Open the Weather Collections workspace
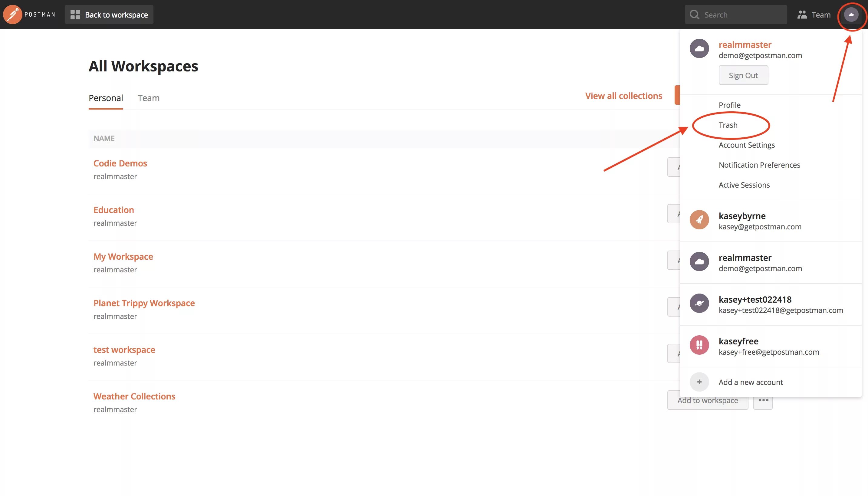 [x=134, y=396]
